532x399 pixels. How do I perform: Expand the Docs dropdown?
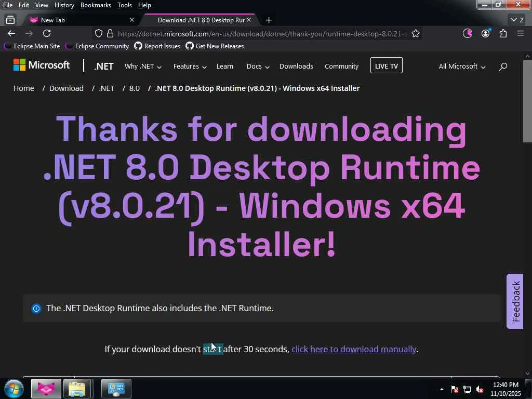258,66
